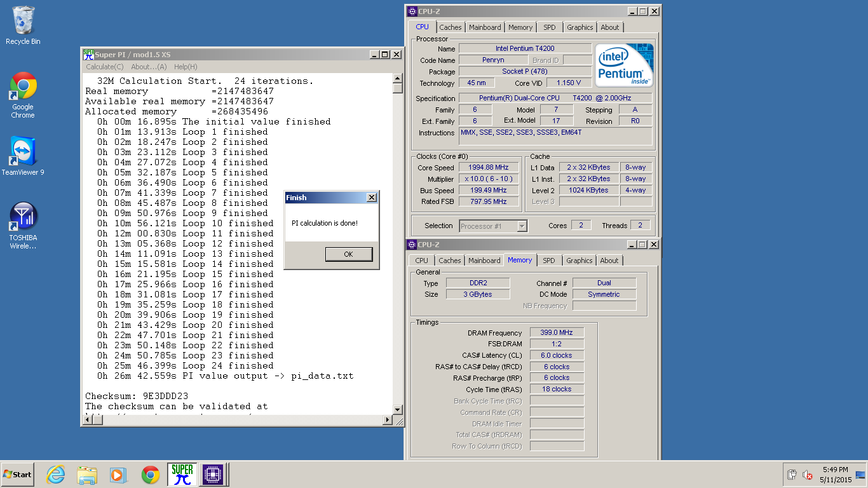Launch Google Chrome desktop shortcut
The height and width of the screenshot is (488, 868).
pos(23,95)
